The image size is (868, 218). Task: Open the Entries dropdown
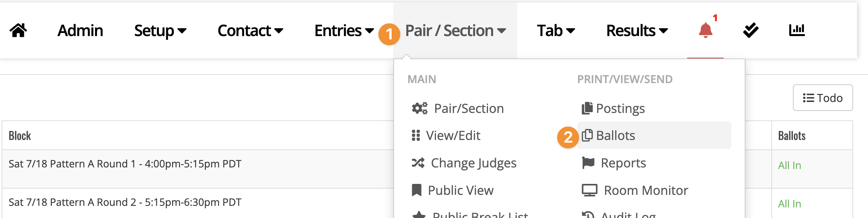coord(344,31)
